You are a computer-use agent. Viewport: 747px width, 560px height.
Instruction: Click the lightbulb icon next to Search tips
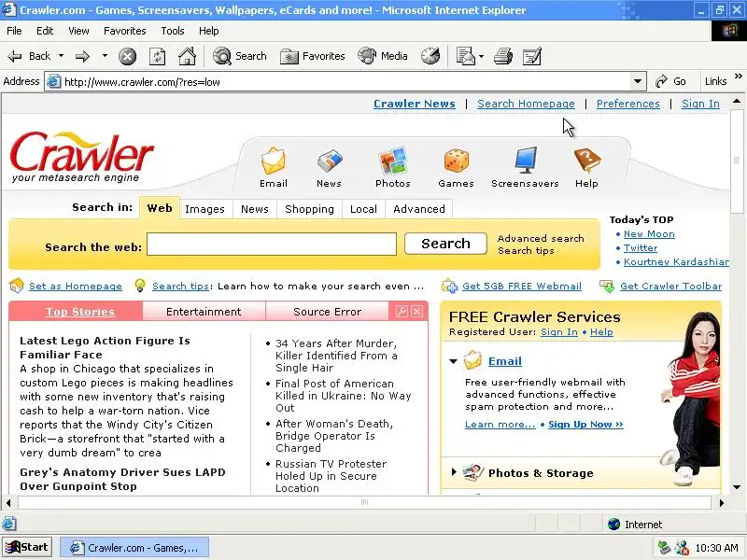139,286
